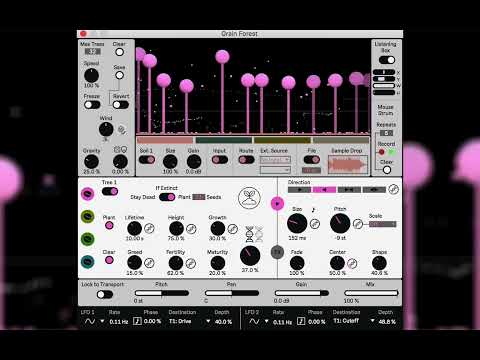Click the green button beside Record
Screen dimensions: 480x360
(392, 152)
